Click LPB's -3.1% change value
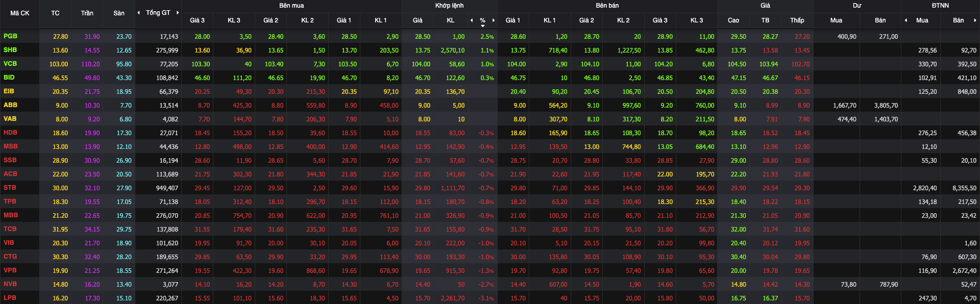980x304 pixels. tap(486, 298)
